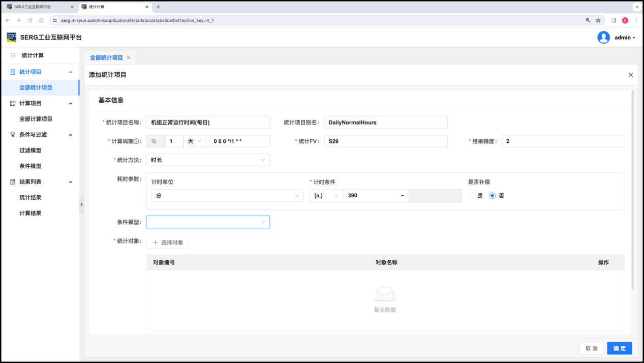Click the help icon next to 计算周期

click(136, 141)
